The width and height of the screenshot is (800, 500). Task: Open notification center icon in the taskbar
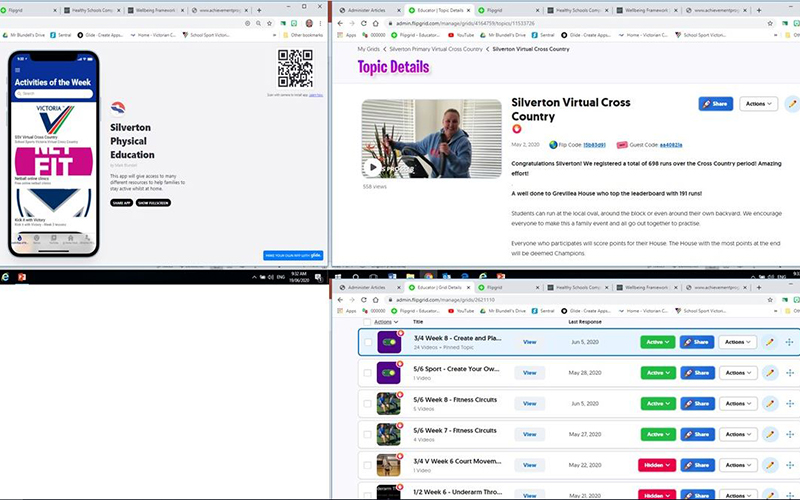point(318,277)
